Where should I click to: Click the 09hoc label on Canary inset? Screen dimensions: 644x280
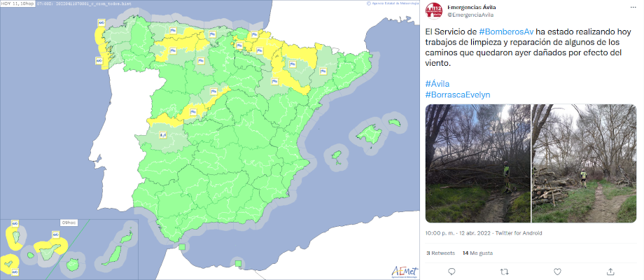coord(68,223)
